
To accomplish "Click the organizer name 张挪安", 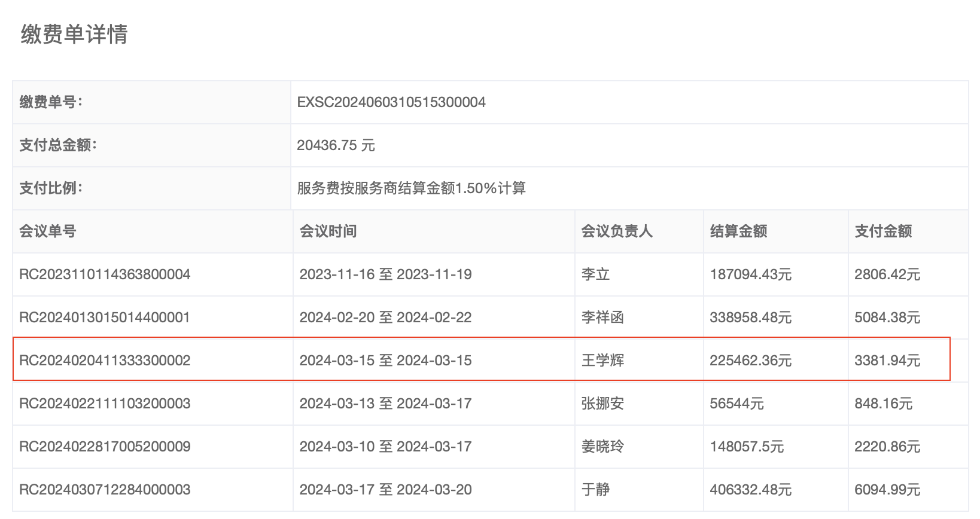I will (x=602, y=404).
